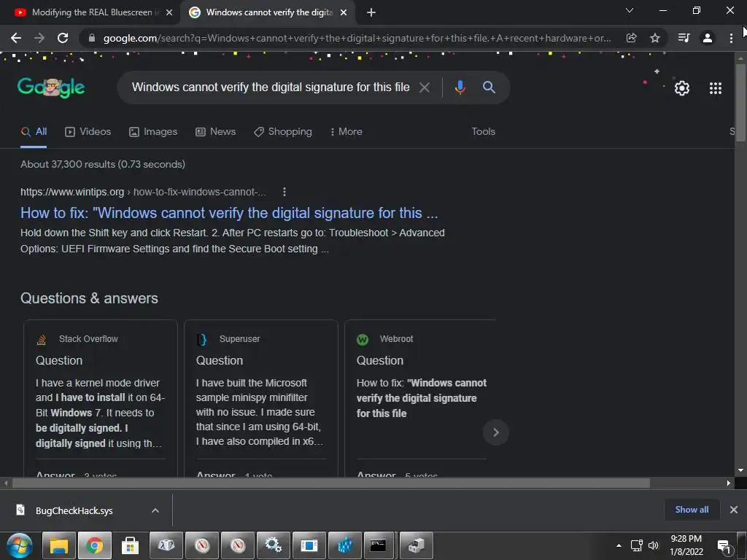Click in the Google search input field
This screenshot has height=560, width=747.
pos(270,87)
